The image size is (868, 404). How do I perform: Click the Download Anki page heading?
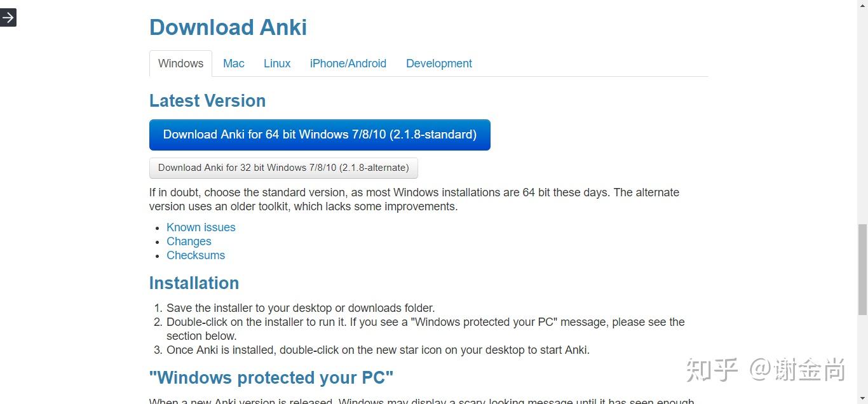pos(228,27)
